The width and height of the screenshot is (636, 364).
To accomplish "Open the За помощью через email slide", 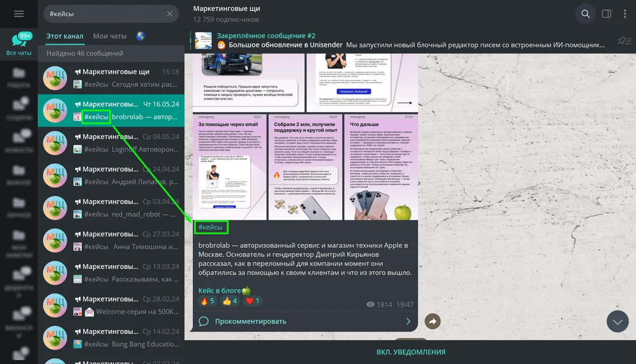I will (x=229, y=167).
